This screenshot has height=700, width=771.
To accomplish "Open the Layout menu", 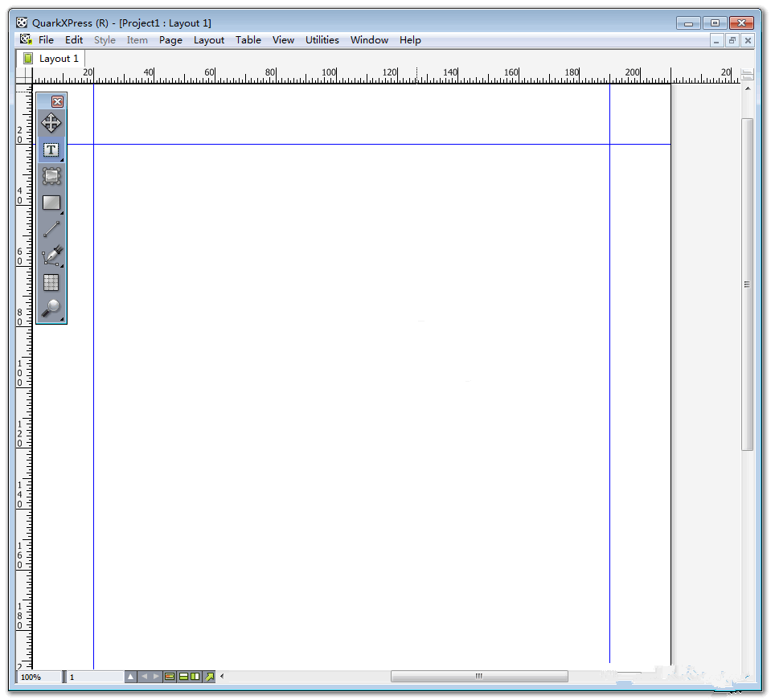I will 209,39.
